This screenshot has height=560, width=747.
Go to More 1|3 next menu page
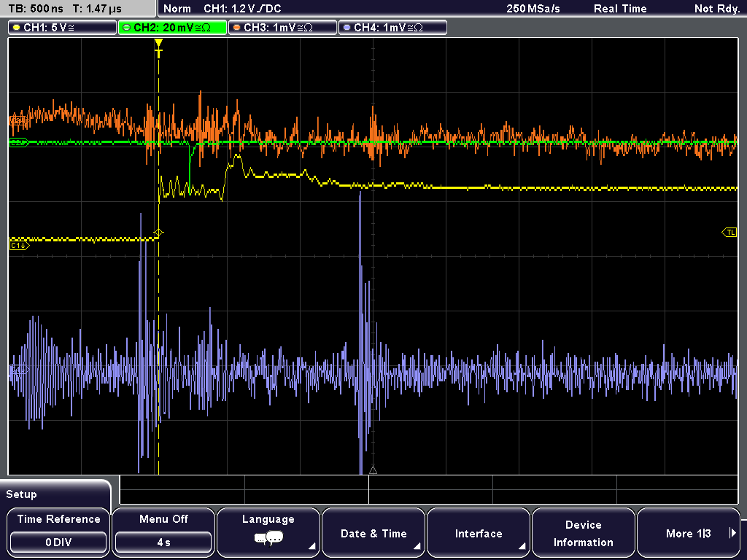(689, 532)
